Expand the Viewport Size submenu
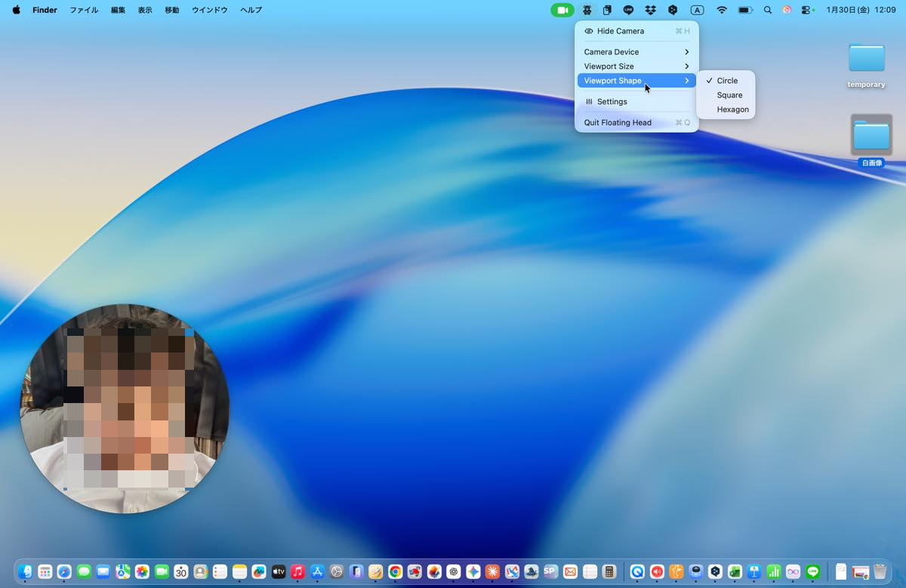 609,66
